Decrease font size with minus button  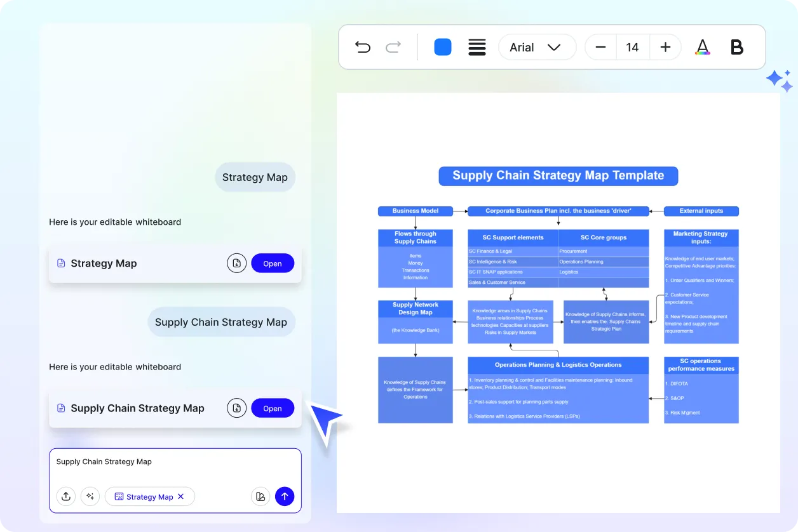(x=600, y=47)
